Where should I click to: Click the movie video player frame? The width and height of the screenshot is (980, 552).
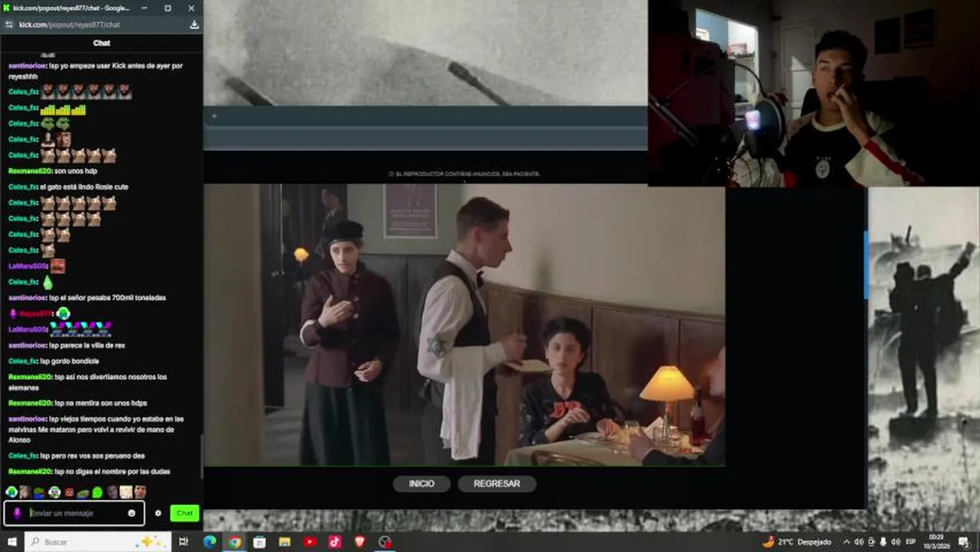point(464,324)
